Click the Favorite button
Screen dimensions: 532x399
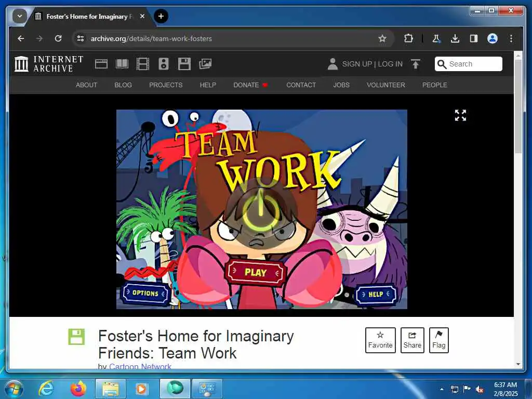tap(380, 340)
